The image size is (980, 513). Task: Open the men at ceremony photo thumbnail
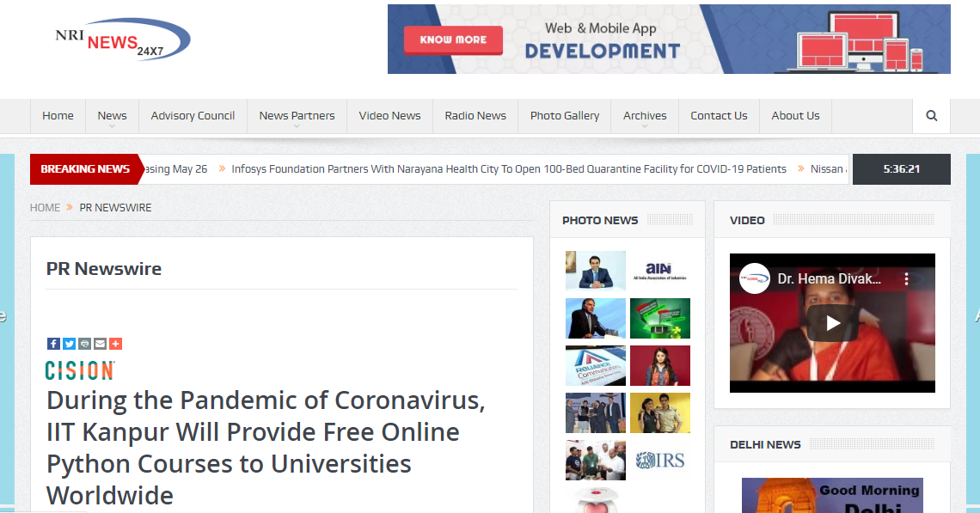click(596, 461)
